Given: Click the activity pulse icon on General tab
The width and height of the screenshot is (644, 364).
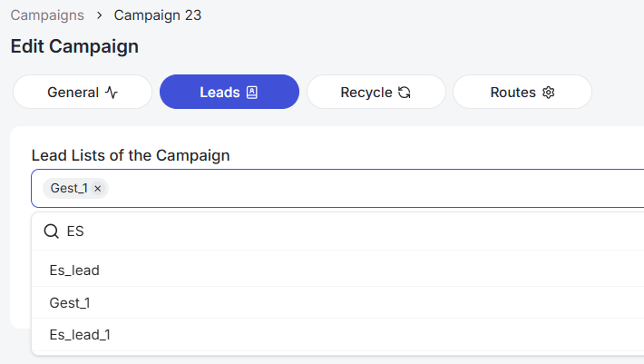Looking at the screenshot, I should pos(112,93).
